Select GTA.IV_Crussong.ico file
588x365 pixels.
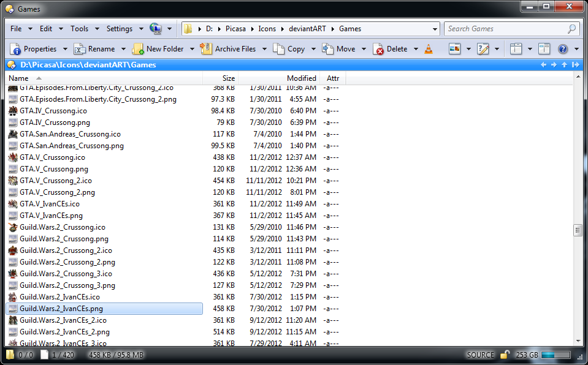click(x=53, y=111)
